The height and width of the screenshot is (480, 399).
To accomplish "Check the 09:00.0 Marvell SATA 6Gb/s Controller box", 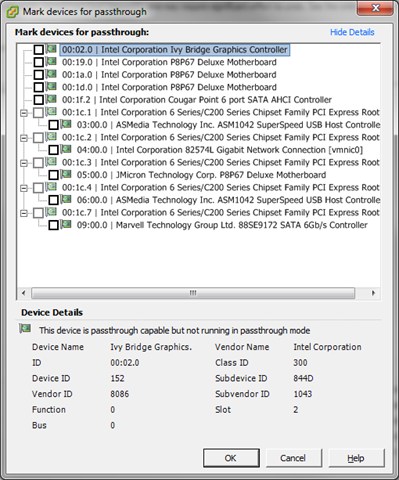I will [x=54, y=225].
